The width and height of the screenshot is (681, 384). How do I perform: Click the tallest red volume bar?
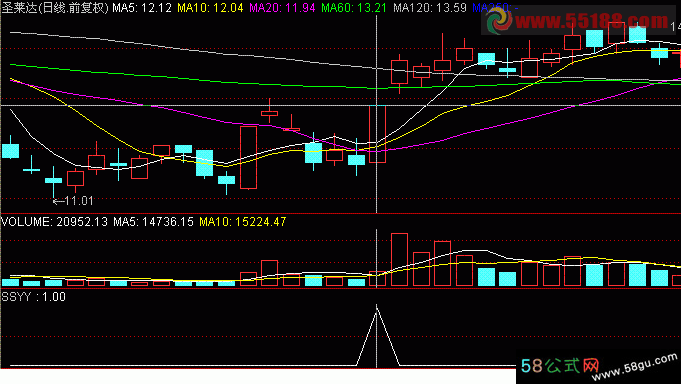pos(400,260)
